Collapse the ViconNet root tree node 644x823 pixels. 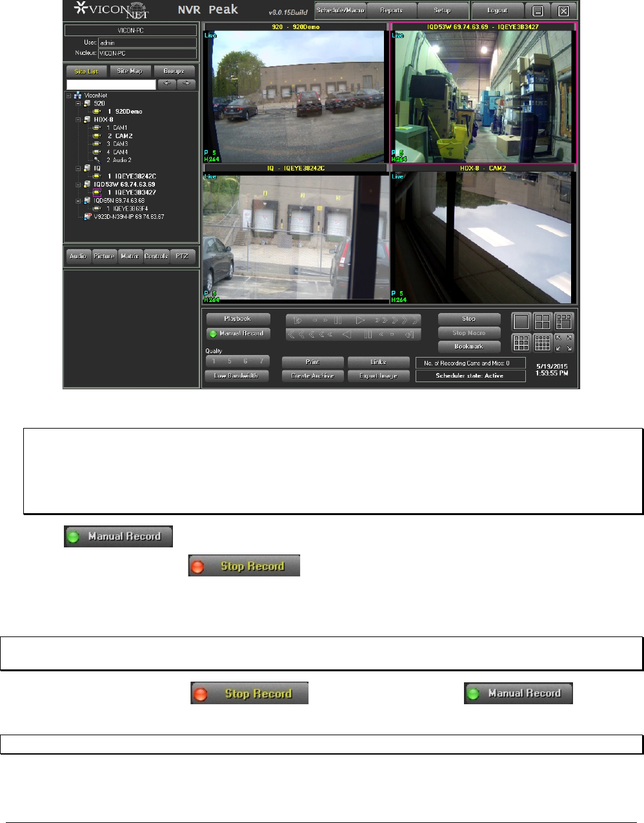point(69,96)
